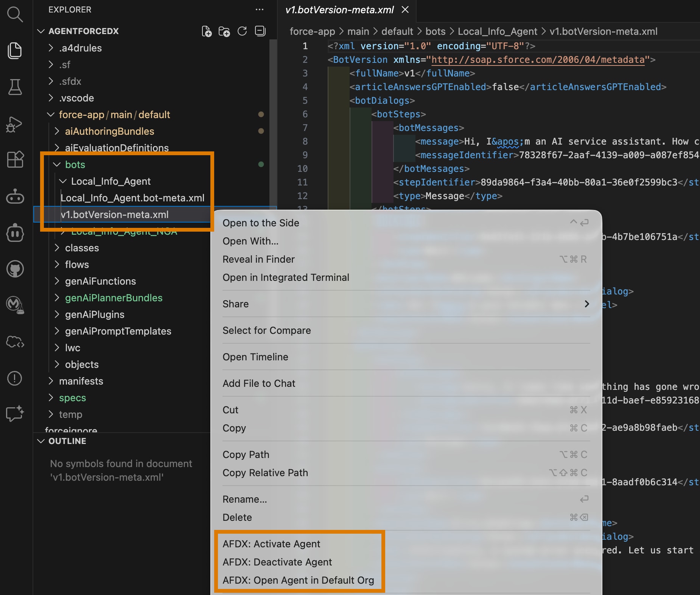
Task: Open the Testing panel
Action: click(x=15, y=87)
